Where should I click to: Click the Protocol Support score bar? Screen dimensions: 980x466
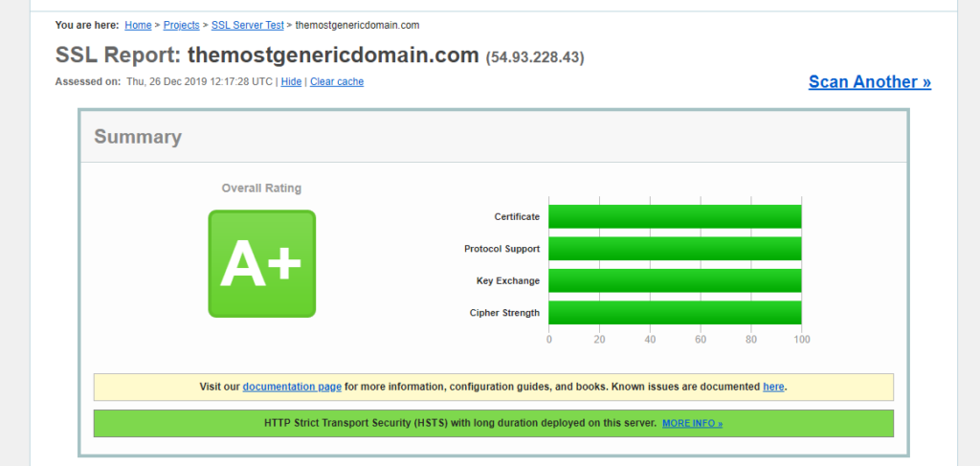pos(675,249)
